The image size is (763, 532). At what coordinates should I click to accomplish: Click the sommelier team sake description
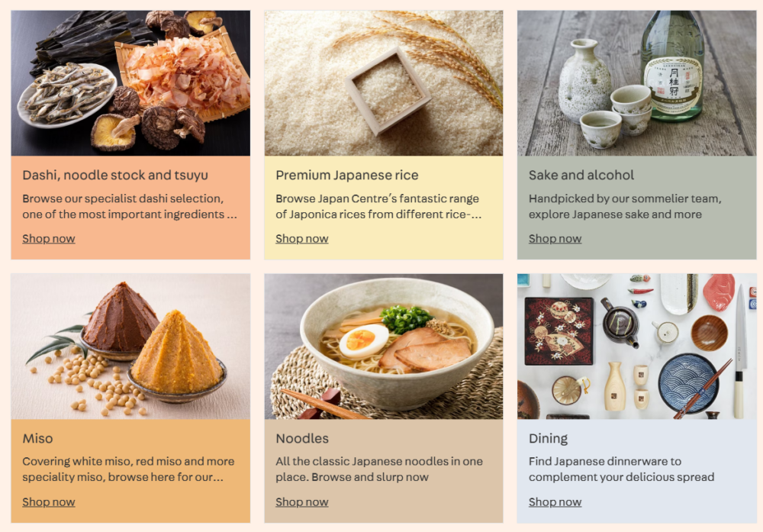[626, 206]
